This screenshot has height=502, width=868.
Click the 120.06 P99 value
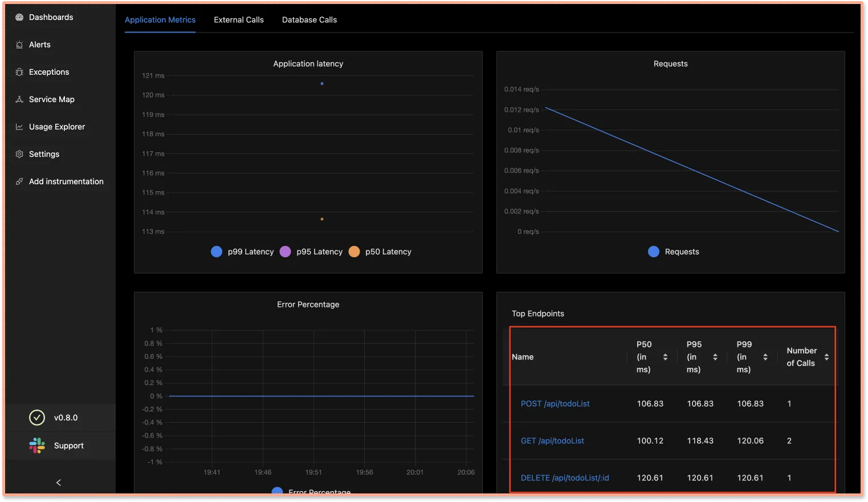750,440
